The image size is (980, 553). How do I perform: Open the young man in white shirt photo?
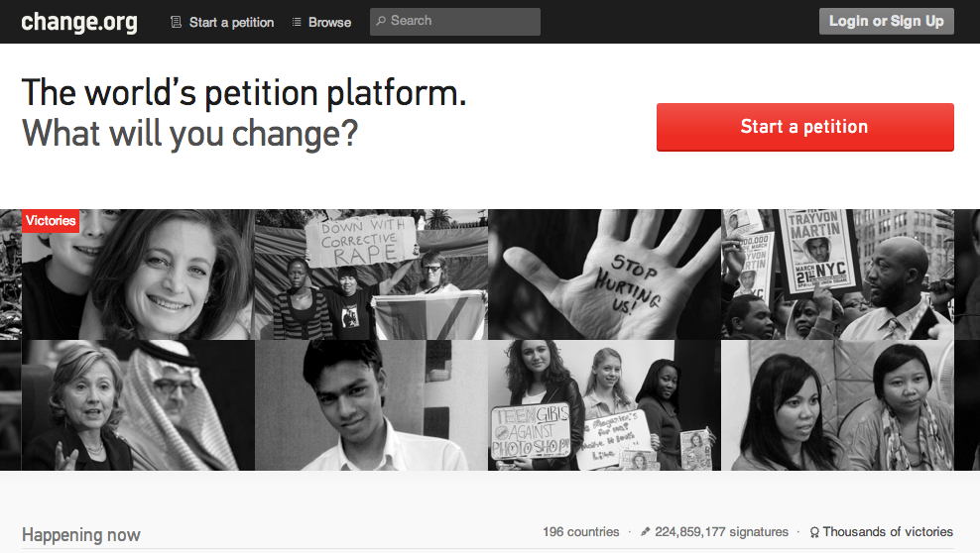tap(371, 405)
